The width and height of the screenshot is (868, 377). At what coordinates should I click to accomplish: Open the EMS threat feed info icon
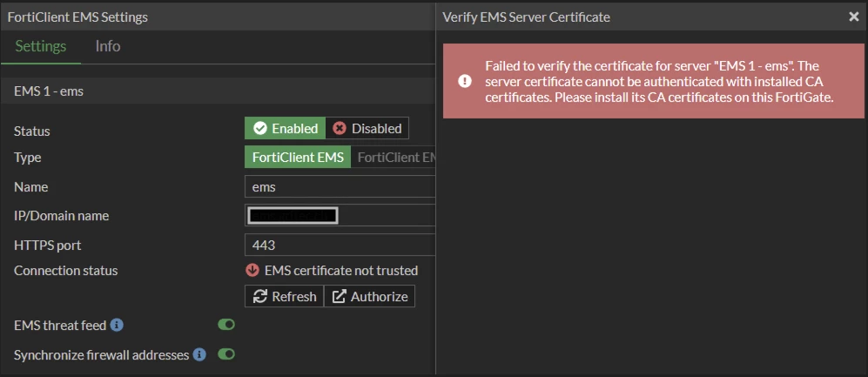tap(117, 325)
